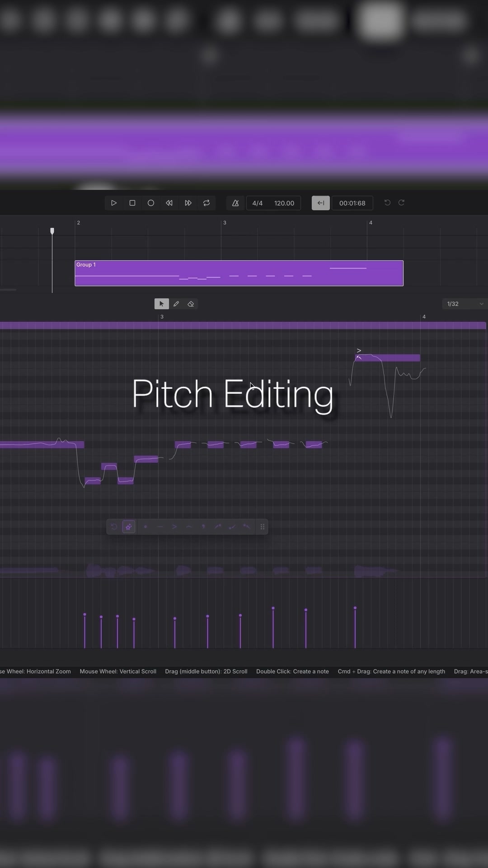Click the "Drag (middle button): 2D Scroll" hint

point(206,671)
